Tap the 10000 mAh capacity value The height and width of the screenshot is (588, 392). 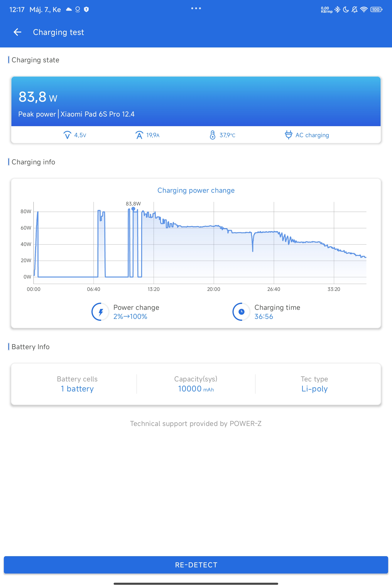point(196,389)
